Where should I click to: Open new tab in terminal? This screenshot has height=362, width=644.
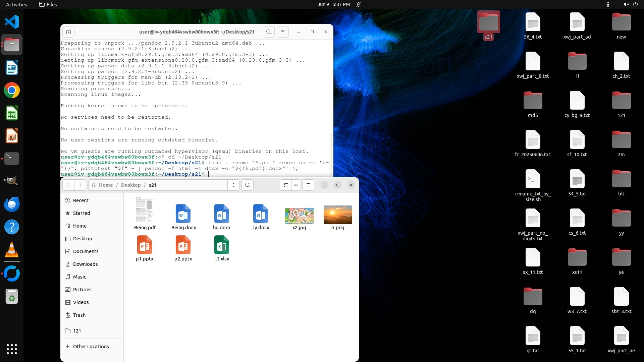(x=68, y=32)
